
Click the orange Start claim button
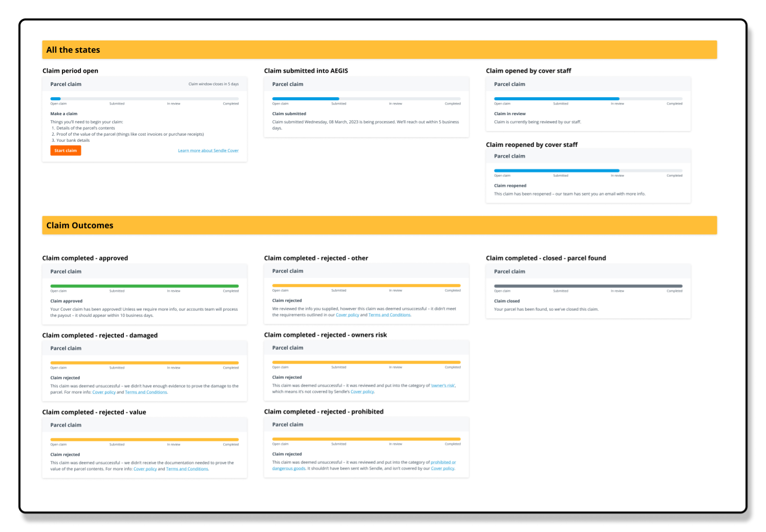[x=66, y=151]
